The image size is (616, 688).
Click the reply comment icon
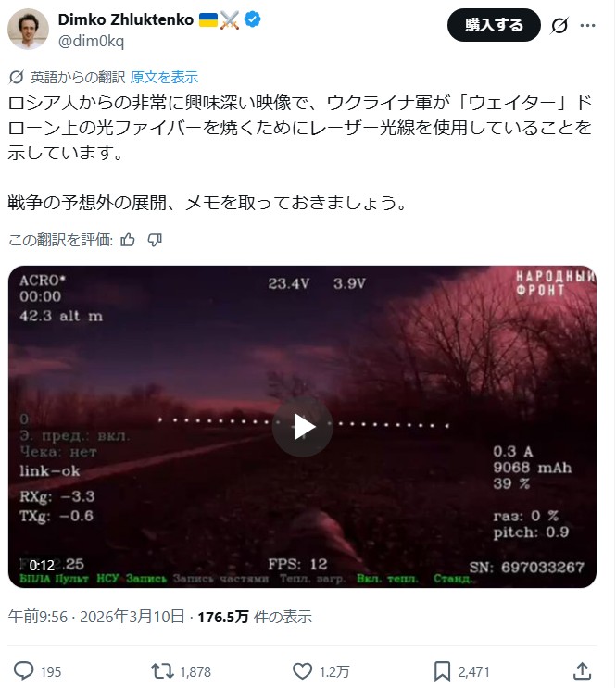24,671
